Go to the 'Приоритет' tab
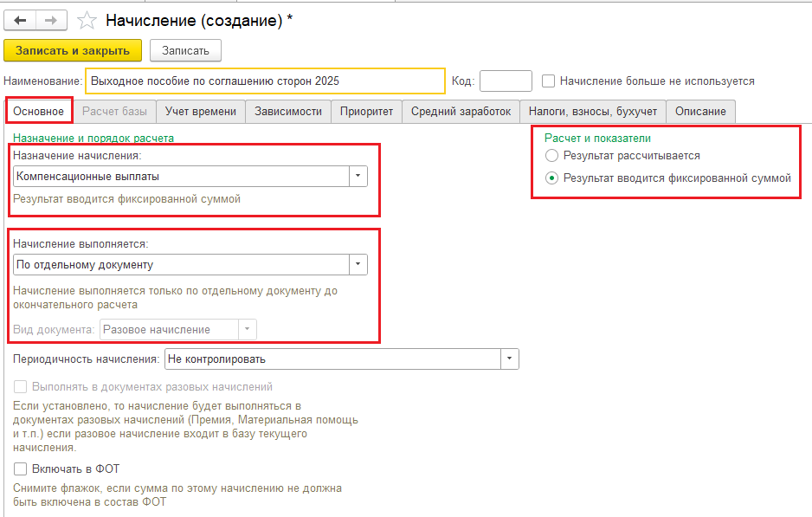 (x=366, y=111)
